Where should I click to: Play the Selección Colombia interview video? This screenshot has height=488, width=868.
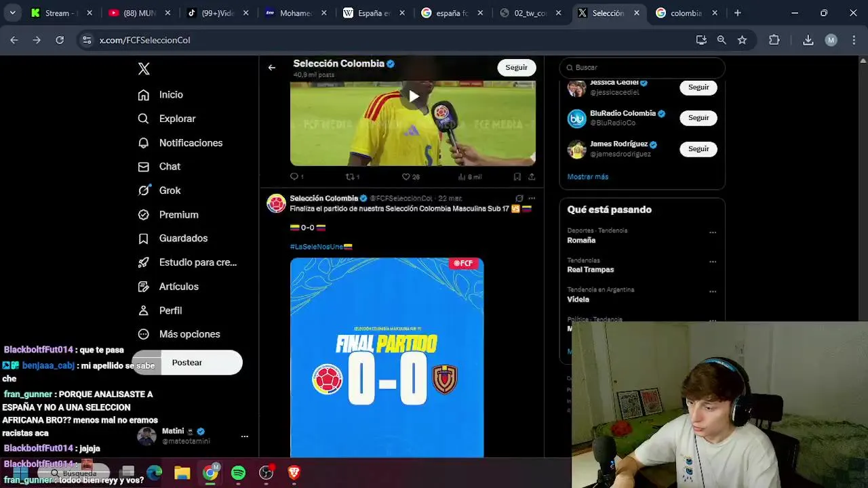(x=413, y=97)
